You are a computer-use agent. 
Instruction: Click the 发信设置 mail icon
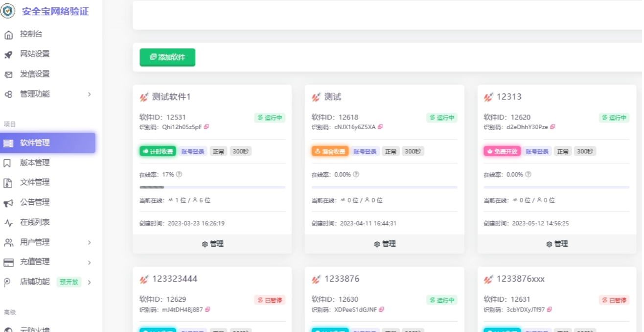pos(8,74)
